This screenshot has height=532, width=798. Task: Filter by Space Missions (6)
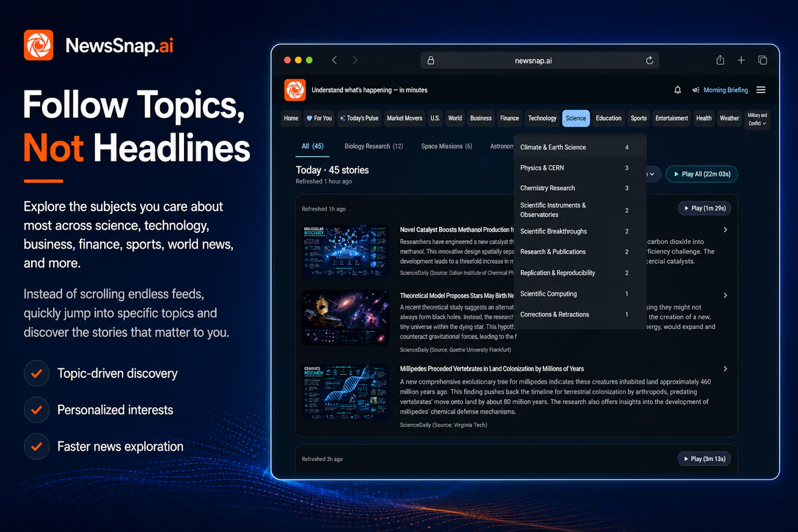point(446,146)
